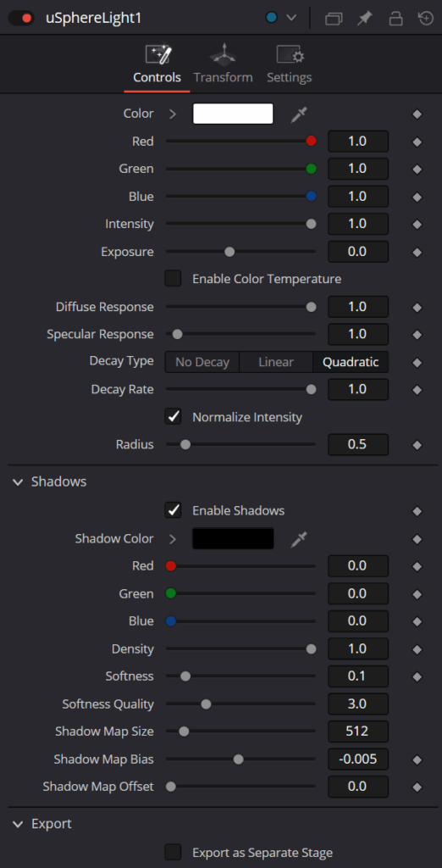Lock the uSphereLight1 node controls

coord(395,19)
